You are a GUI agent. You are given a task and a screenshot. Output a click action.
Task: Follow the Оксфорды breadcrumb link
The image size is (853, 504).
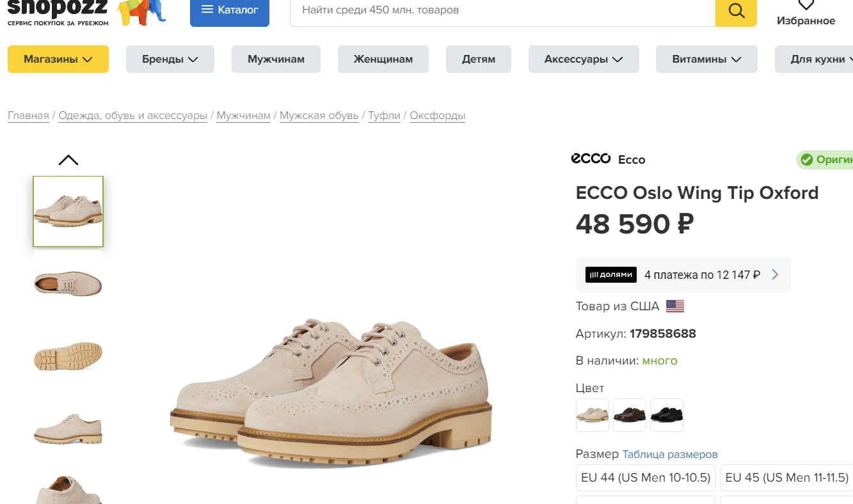(x=437, y=116)
